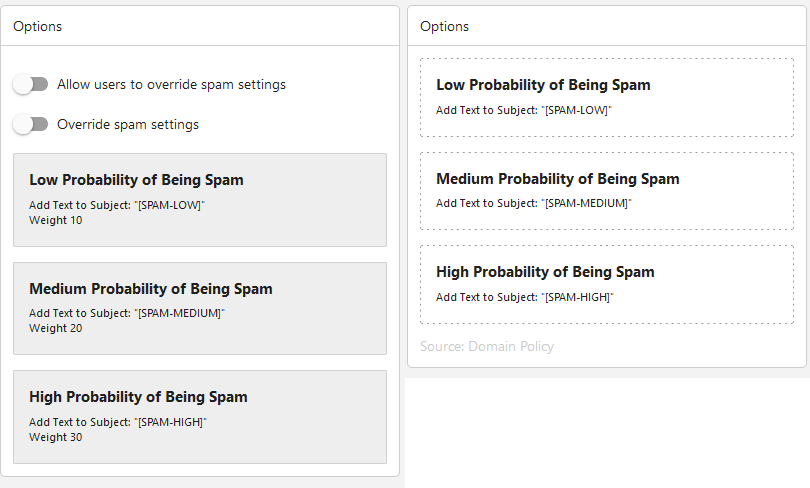Click the 'Allow users to override spam settings' label
This screenshot has width=810, height=488.
coord(171,85)
